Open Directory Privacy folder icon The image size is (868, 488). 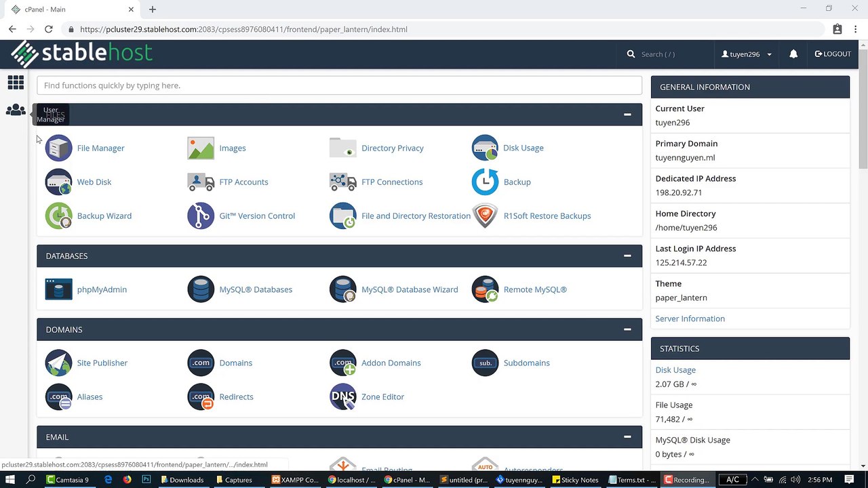point(342,148)
